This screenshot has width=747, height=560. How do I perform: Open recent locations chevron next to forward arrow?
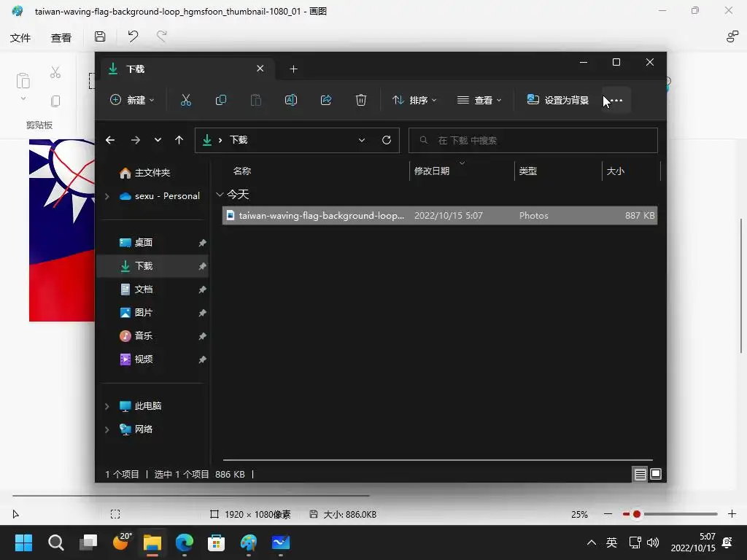158,140
